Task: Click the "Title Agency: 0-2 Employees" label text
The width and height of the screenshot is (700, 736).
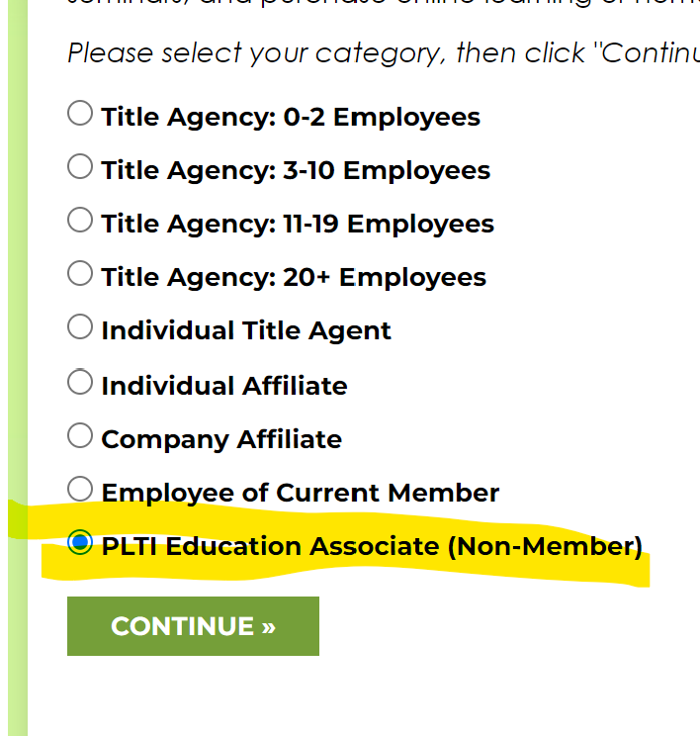Action: [291, 117]
